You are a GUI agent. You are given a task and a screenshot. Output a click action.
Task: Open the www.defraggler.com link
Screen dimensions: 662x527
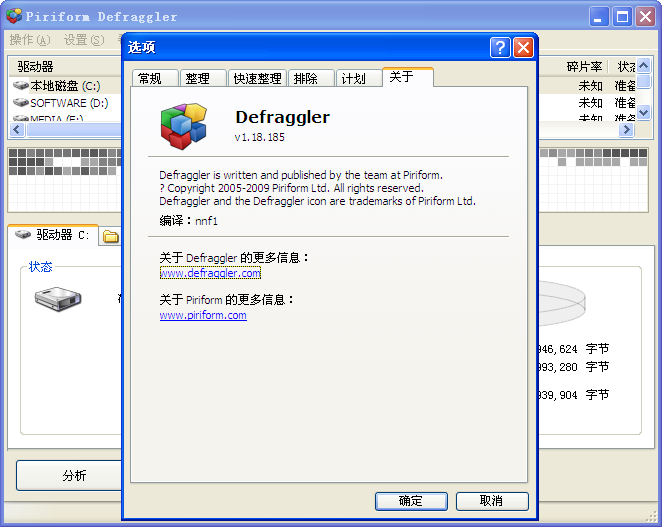210,273
